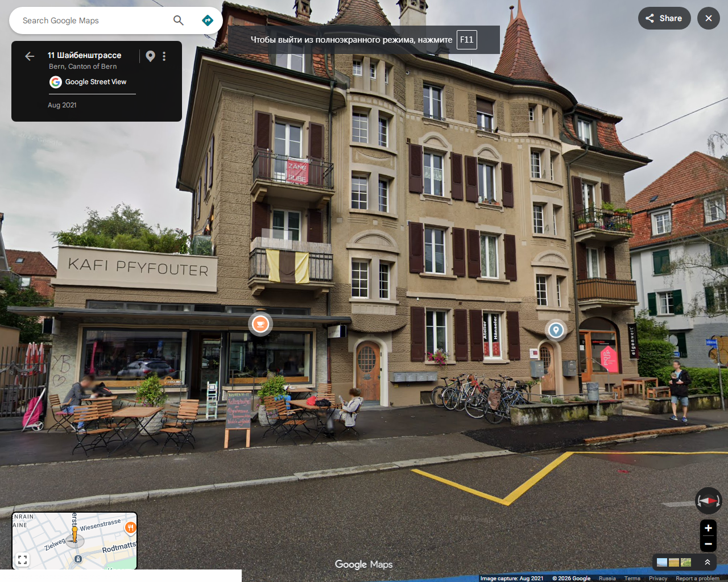Click the Report a problem link
Screen dimensions: 728x582
click(x=697, y=579)
